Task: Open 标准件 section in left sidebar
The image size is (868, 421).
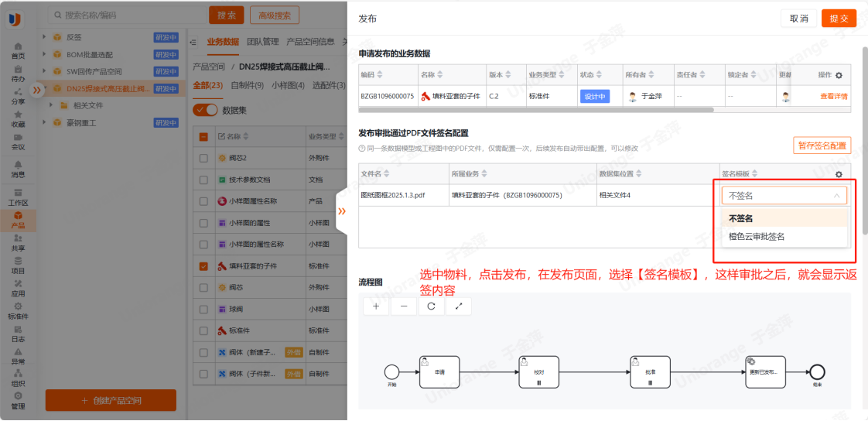Action: pos(17,310)
